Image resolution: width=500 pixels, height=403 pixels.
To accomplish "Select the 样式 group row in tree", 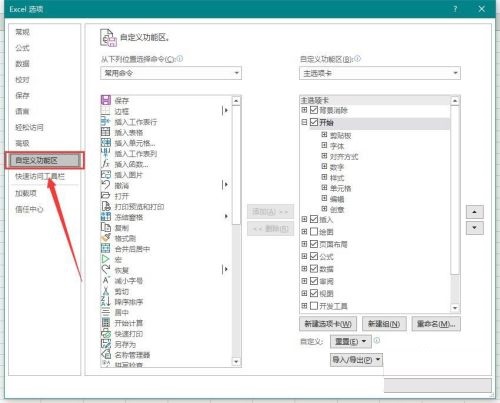I will click(x=337, y=177).
